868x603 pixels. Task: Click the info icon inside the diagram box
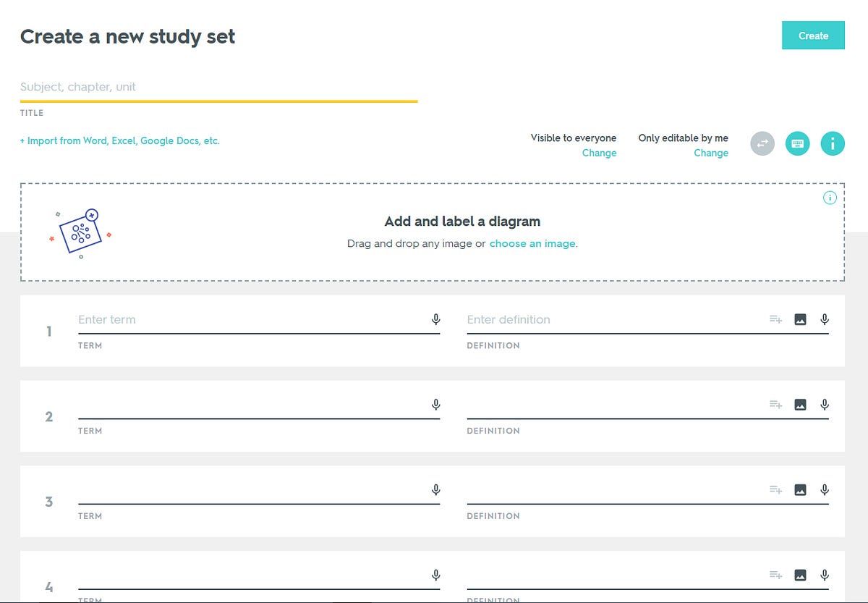pos(830,197)
